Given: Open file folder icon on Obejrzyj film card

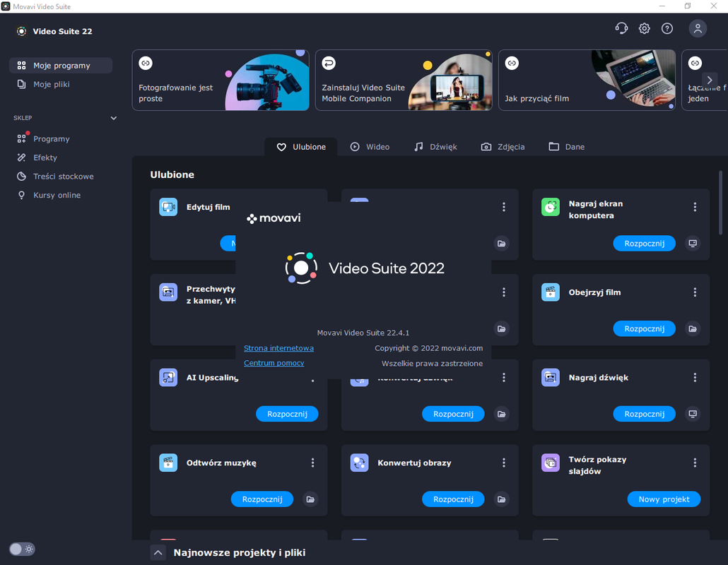Looking at the screenshot, I should tap(692, 328).
